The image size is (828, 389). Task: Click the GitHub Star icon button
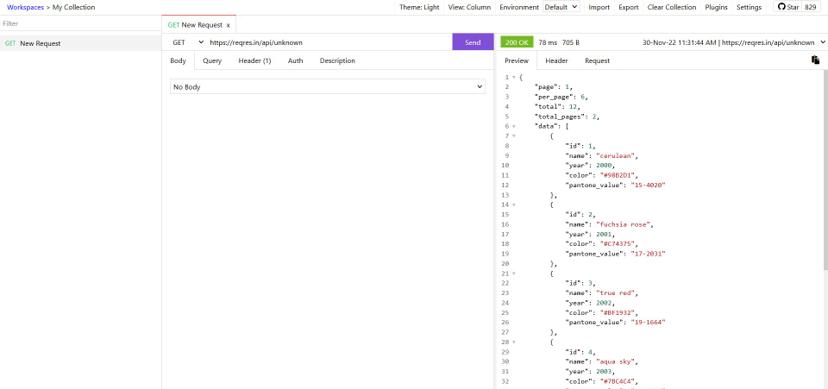point(788,7)
